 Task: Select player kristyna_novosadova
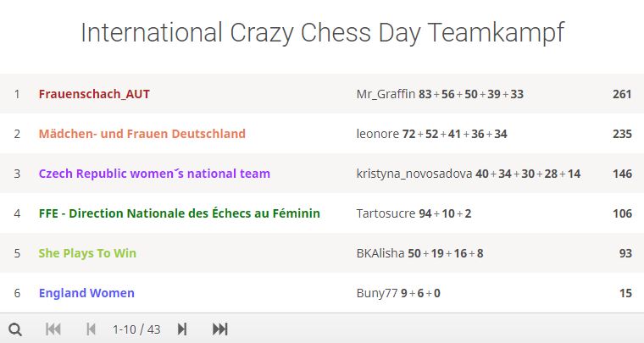click(x=414, y=174)
